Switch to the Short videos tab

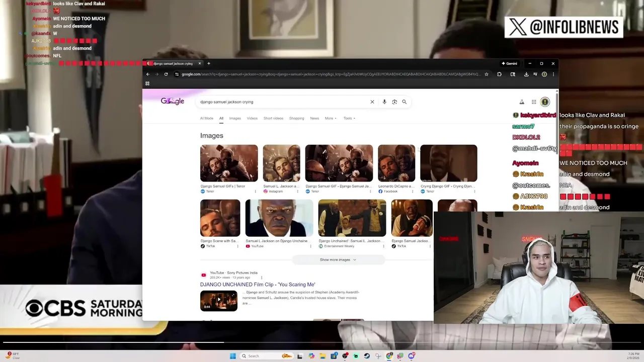[273, 118]
